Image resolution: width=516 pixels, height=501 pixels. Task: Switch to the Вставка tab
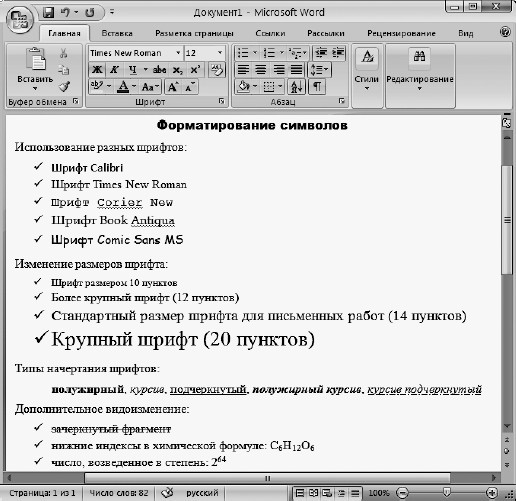pyautogui.click(x=117, y=33)
